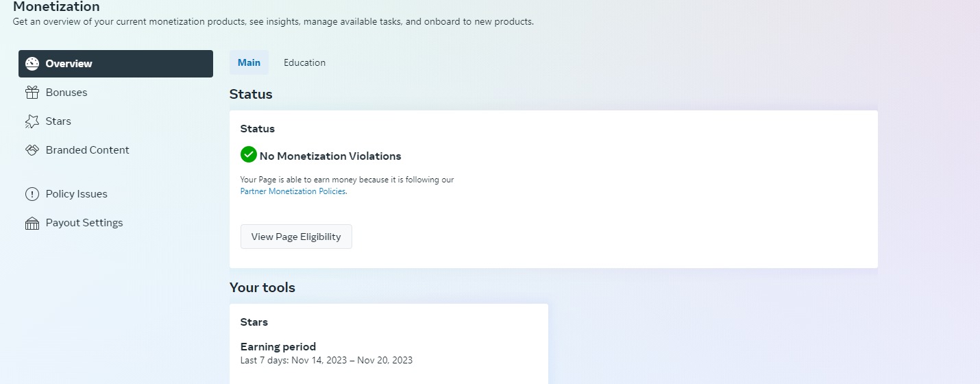Open the Payout Settings menu label
The width and height of the screenshot is (980, 384).
pos(84,223)
